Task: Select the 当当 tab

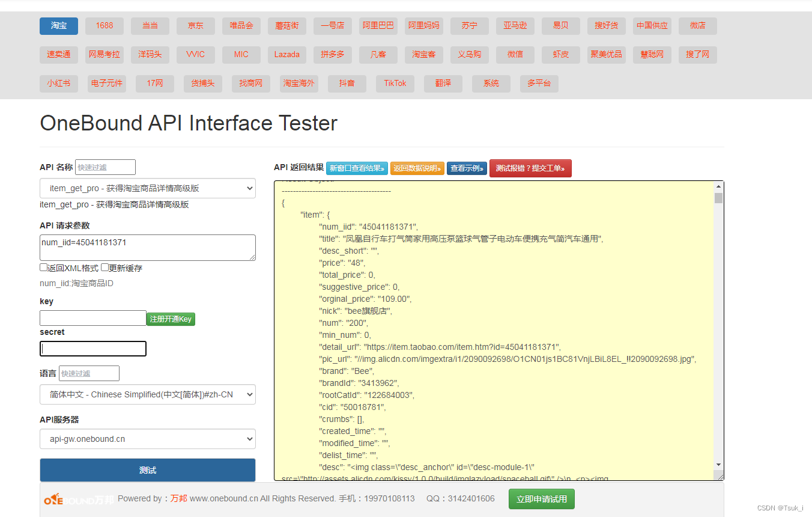Action: 150,26
